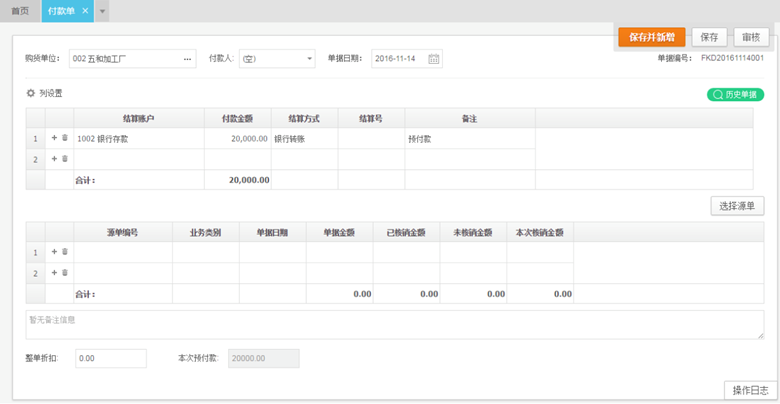
Task: Click the 列设置 gear icon
Action: pyautogui.click(x=30, y=93)
